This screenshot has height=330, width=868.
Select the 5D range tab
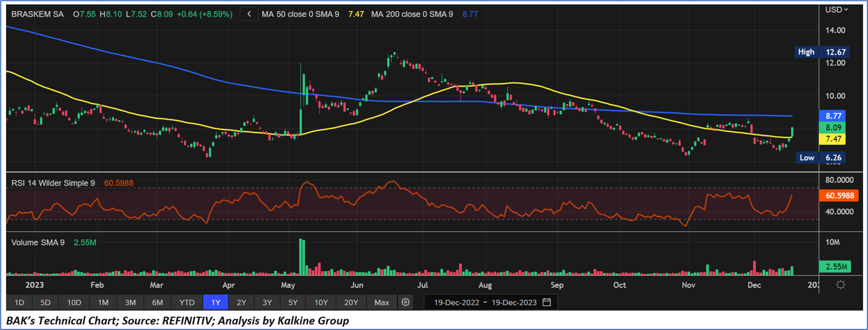click(45, 302)
